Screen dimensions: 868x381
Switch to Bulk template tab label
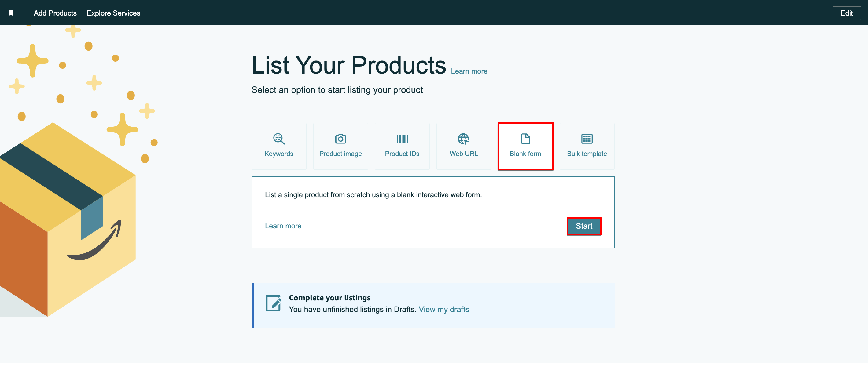(587, 154)
